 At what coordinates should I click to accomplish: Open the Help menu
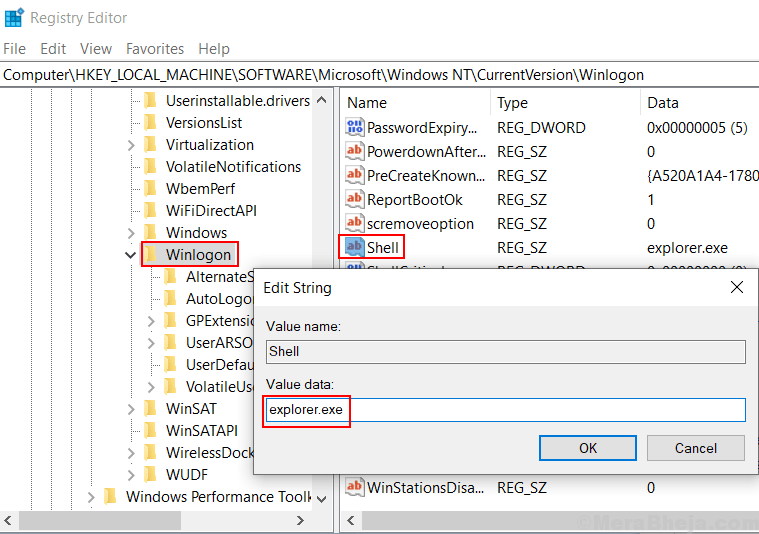pyautogui.click(x=214, y=49)
